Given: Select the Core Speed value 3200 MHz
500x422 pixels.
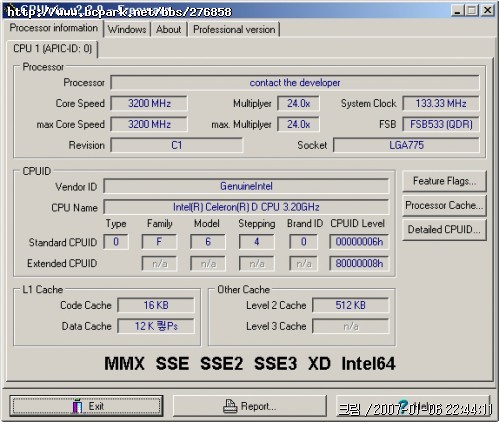Looking at the screenshot, I should click(x=149, y=103).
